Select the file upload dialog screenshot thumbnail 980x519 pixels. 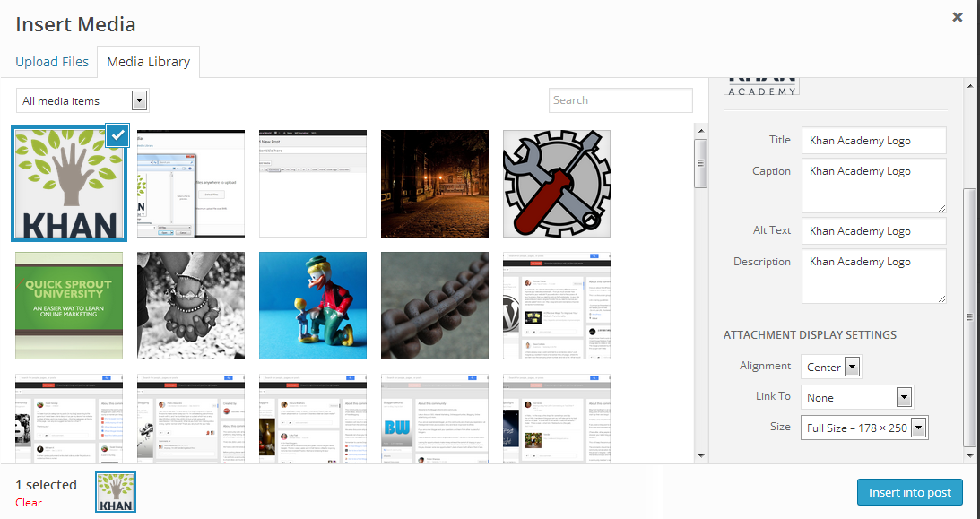click(191, 184)
